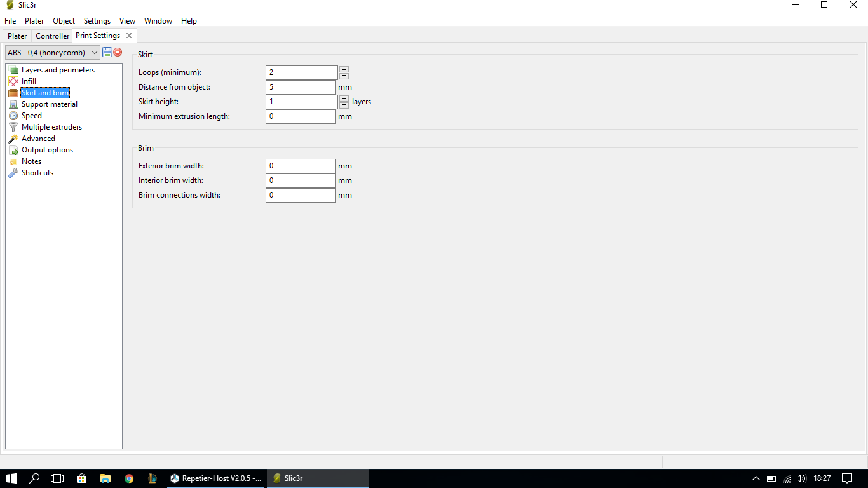Open the Settings menu

(97, 21)
